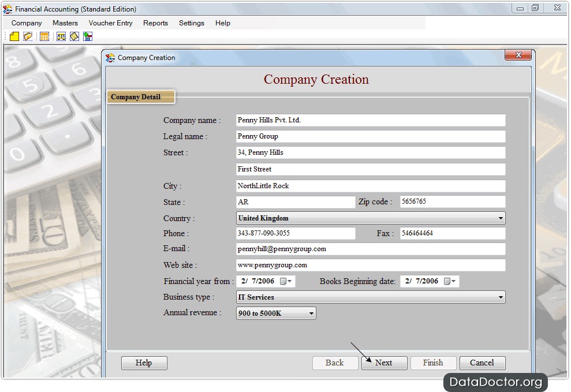
Task: Open the Help menu
Action: [222, 23]
